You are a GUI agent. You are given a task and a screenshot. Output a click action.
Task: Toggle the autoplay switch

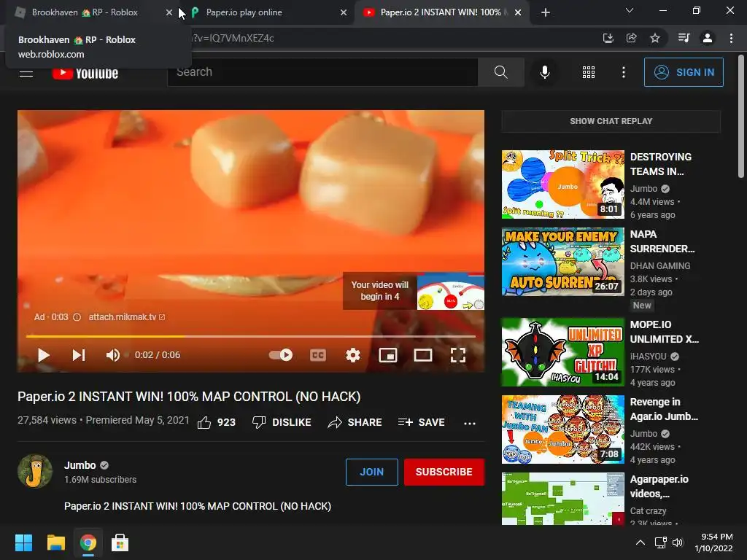[281, 355]
